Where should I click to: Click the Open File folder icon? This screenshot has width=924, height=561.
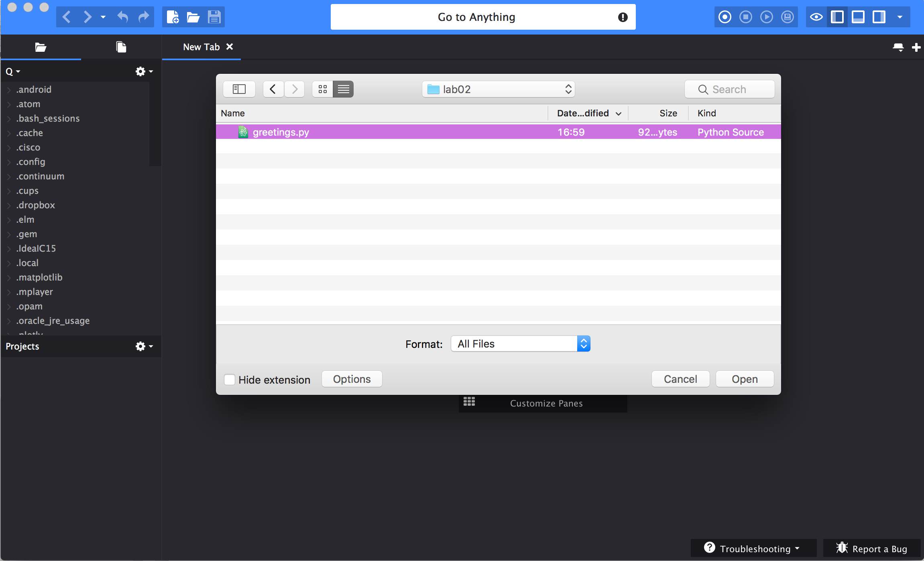coord(193,17)
